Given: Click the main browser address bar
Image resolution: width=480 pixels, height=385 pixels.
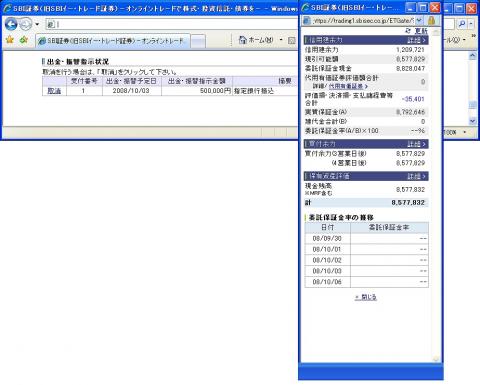Looking at the screenshot, I should (173, 24).
